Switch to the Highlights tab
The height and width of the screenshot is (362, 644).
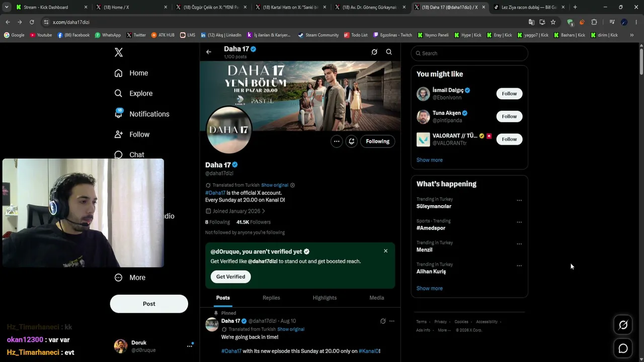325,298
